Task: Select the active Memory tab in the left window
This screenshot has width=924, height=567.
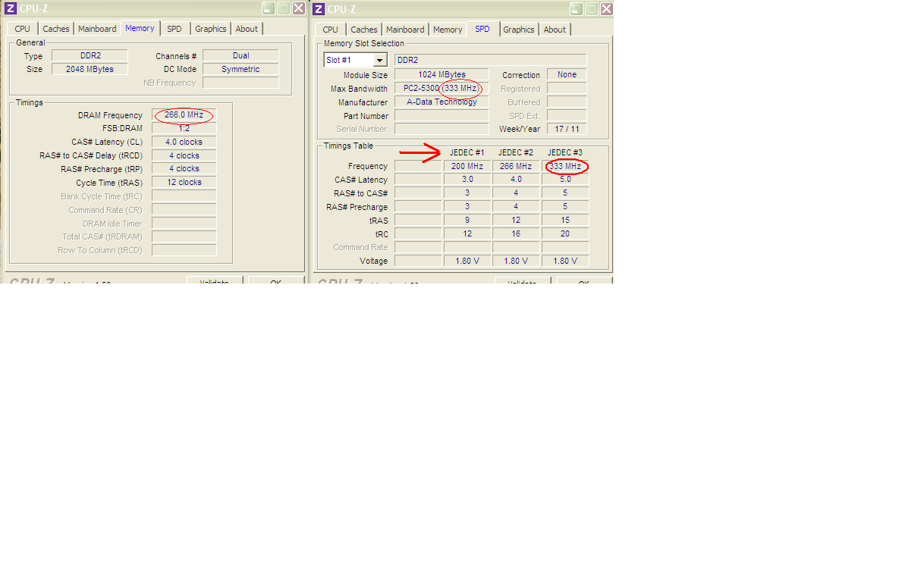Action: point(140,28)
